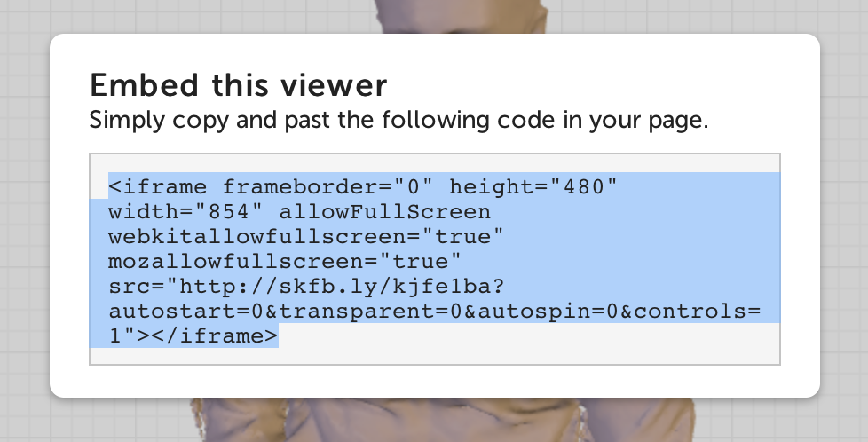Click the width="854" attribute in the code
This screenshot has height=442, width=868.
pyautogui.click(x=185, y=212)
